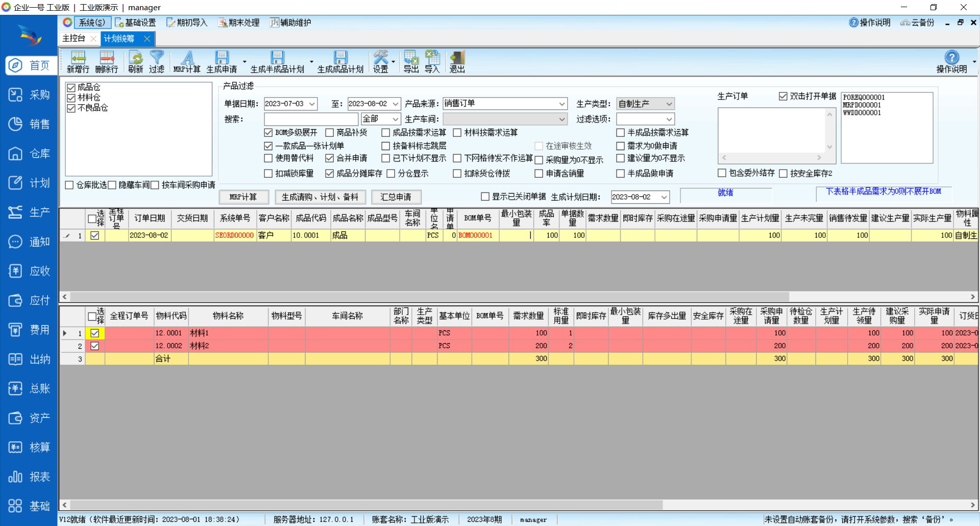The image size is (980, 526).
Task: Expand the 生成计划日期 date dropdown
Action: (664, 197)
